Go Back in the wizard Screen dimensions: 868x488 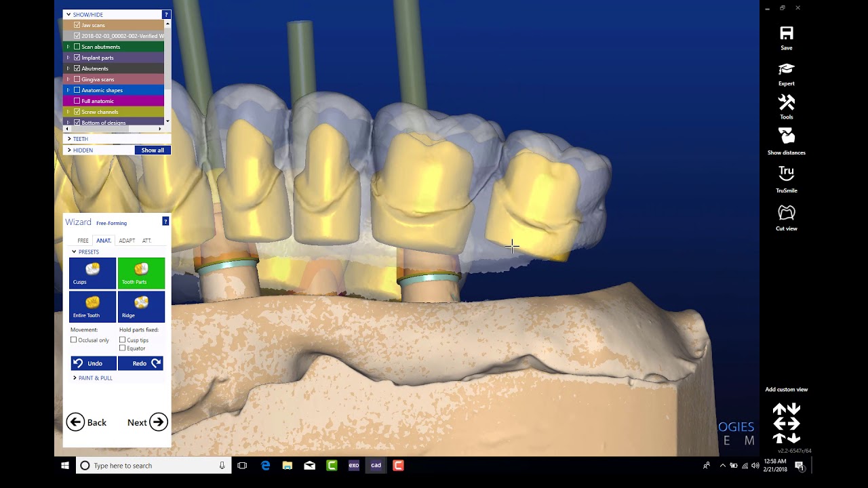(x=86, y=422)
